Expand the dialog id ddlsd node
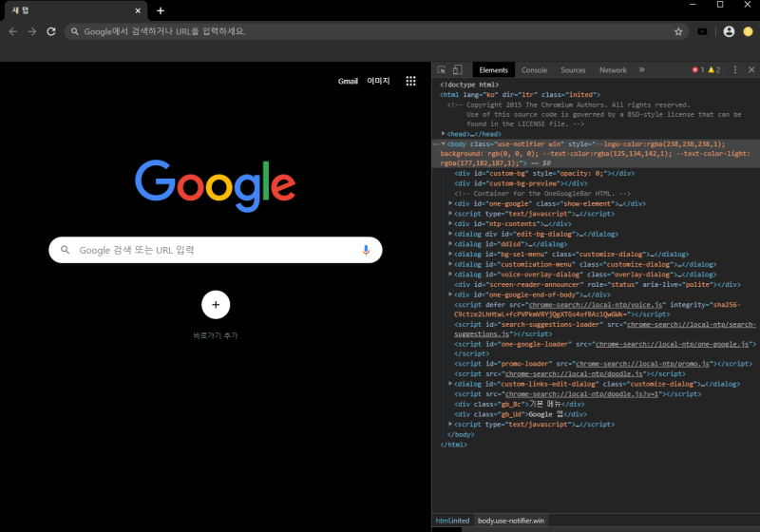The width and height of the screenshot is (760, 532). pyautogui.click(x=450, y=244)
